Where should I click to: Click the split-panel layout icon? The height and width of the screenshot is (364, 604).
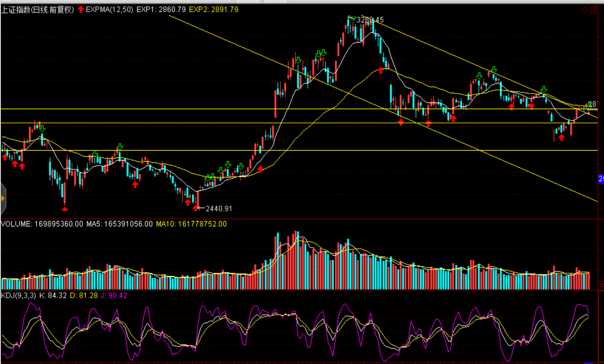pos(593,10)
